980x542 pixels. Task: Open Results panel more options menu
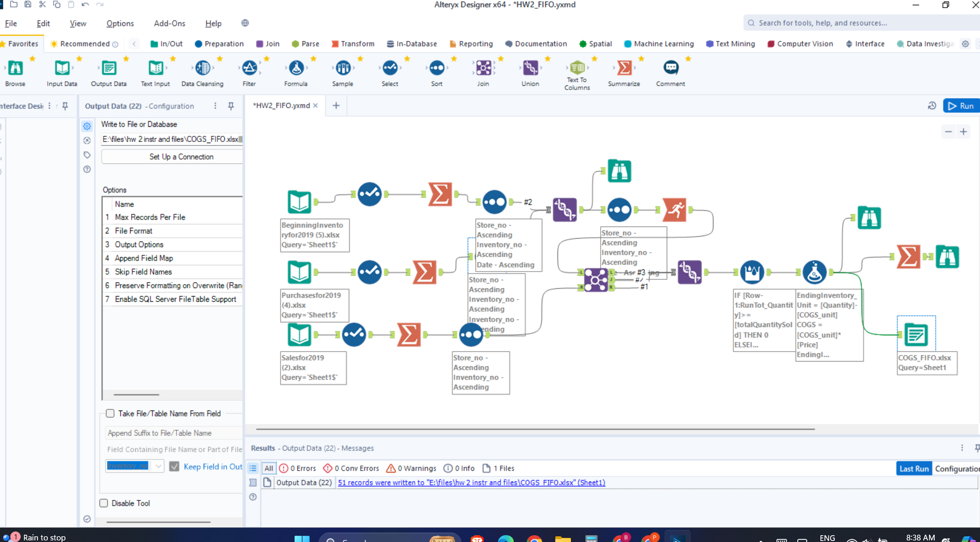click(x=961, y=448)
